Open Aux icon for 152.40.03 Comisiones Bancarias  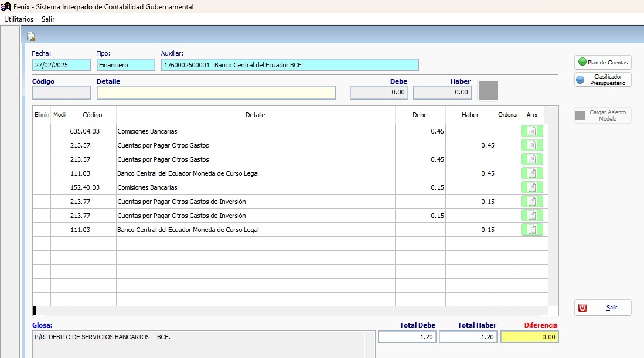tap(531, 187)
